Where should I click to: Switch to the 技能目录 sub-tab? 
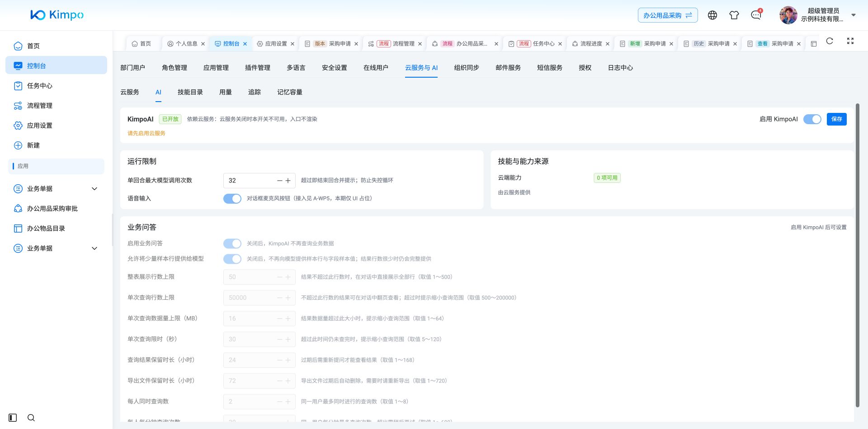click(x=190, y=92)
